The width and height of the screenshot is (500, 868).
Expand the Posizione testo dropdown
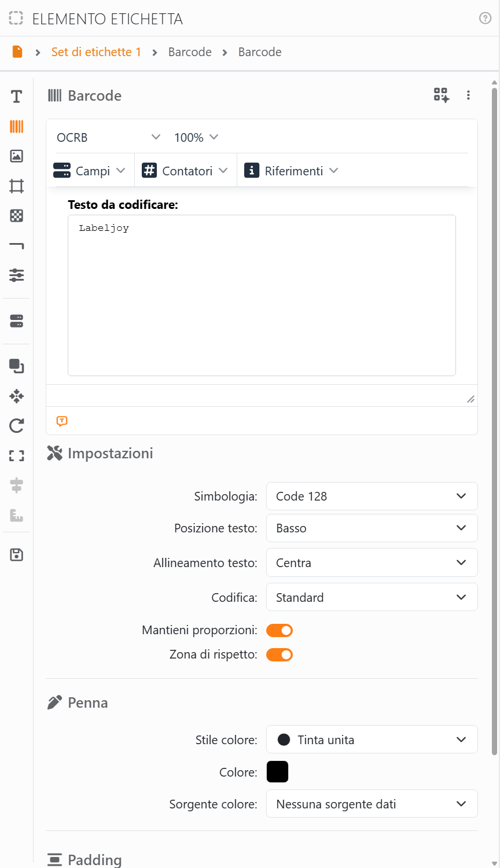(x=372, y=528)
